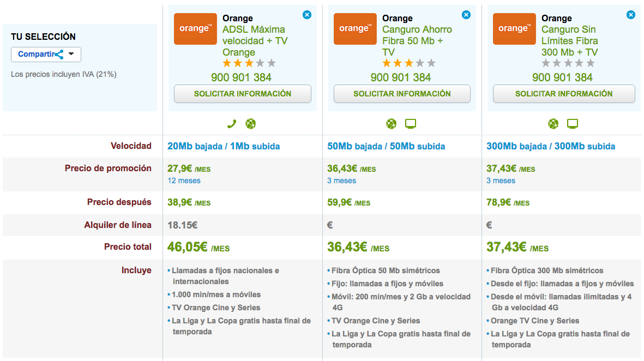Click phone icon under ADSL Máxima plan
Screen dimensions: 644x361
click(x=232, y=124)
